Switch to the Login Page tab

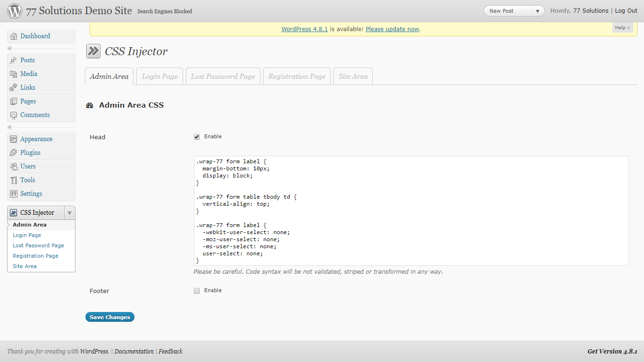point(160,76)
